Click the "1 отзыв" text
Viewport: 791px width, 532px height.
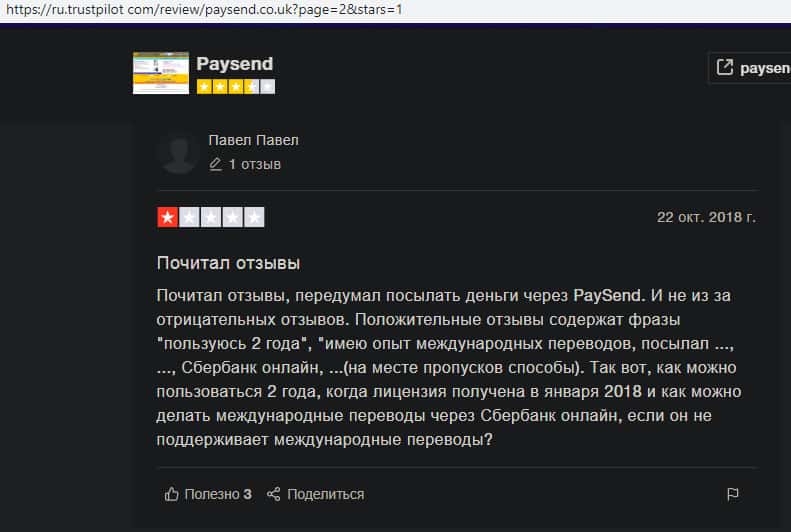coord(255,164)
